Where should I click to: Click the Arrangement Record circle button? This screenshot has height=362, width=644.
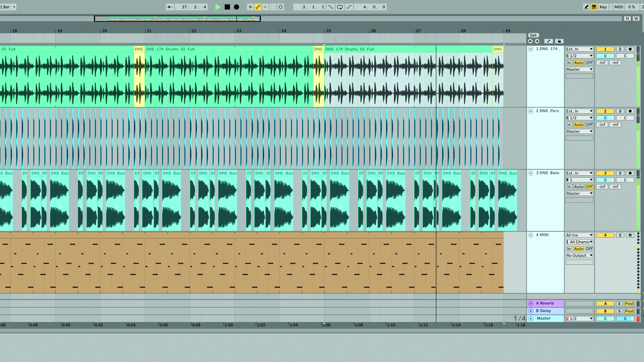click(236, 7)
